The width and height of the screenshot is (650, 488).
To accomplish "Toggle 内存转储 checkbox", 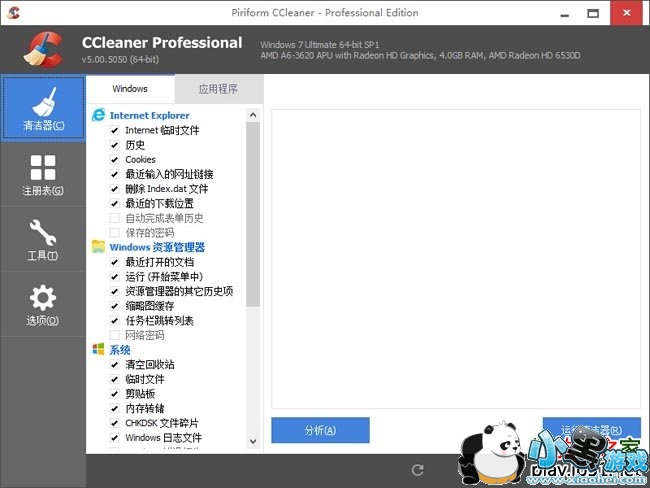I will click(x=114, y=408).
